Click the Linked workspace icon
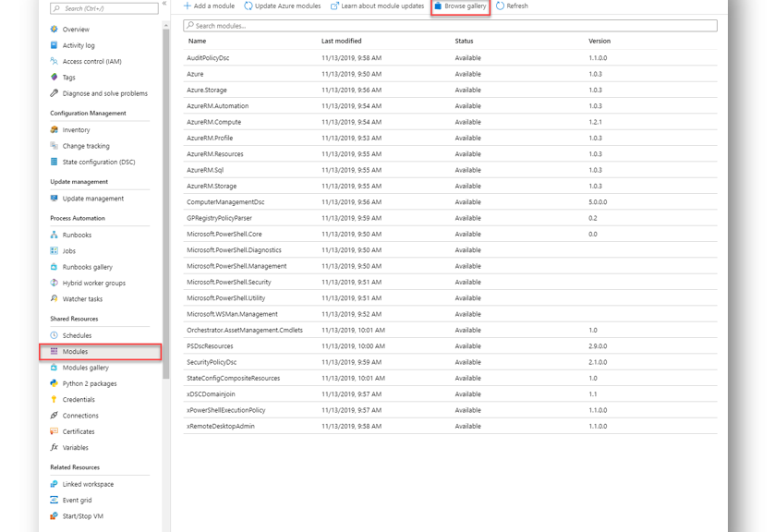The width and height of the screenshot is (775, 532). pyautogui.click(x=54, y=484)
